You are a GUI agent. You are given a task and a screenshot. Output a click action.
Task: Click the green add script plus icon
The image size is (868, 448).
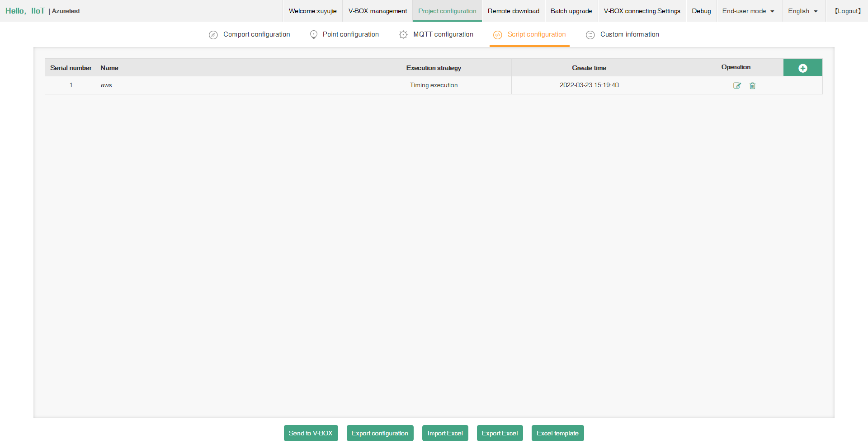pyautogui.click(x=802, y=68)
